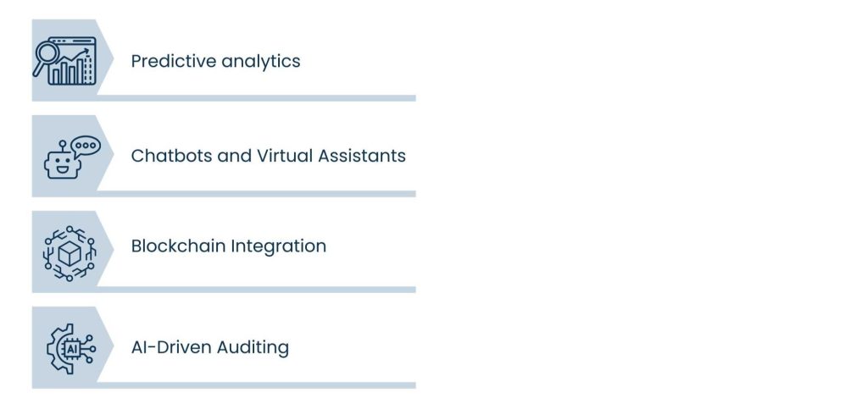Click the rising bar chart graphic
Viewport: 868px width, 409px height.
tap(71, 68)
